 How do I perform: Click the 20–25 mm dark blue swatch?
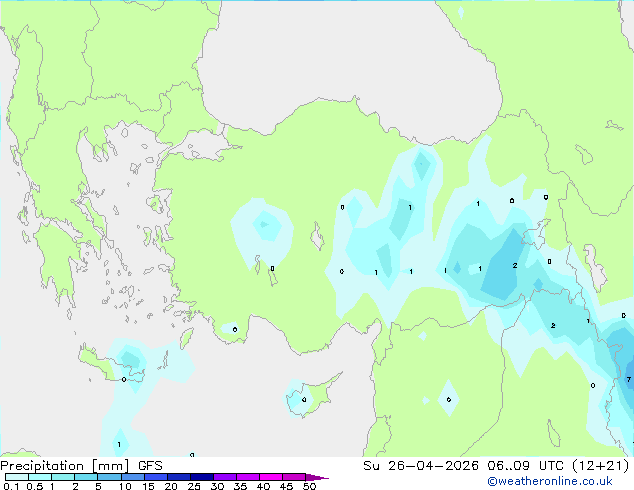tap(178, 477)
